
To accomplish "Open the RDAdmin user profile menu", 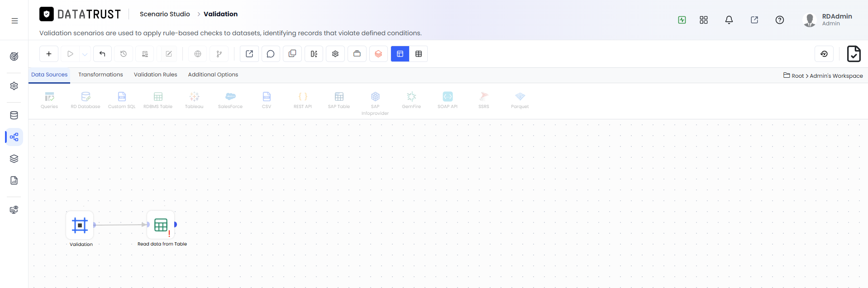I will (x=827, y=20).
